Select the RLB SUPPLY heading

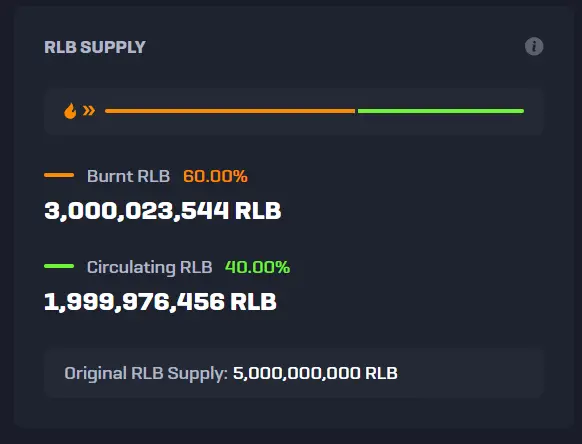tap(95, 47)
